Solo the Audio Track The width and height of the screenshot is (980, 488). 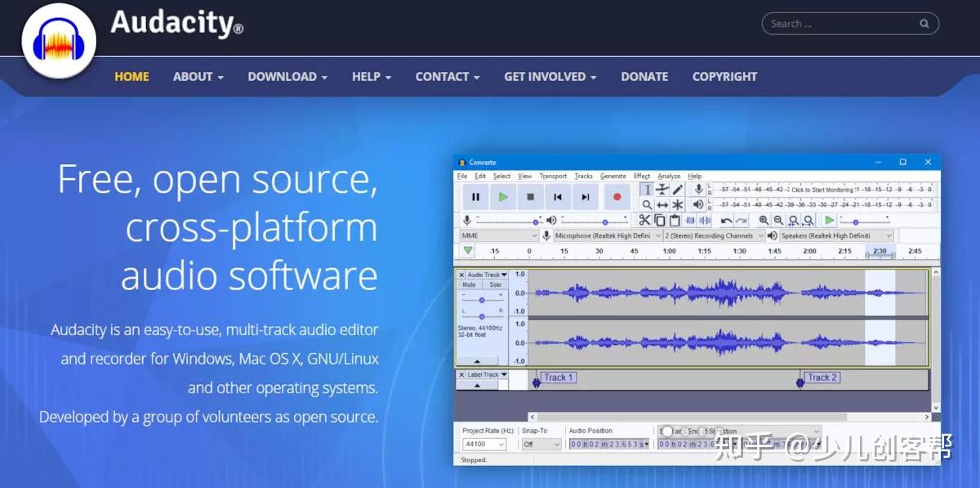pos(495,284)
